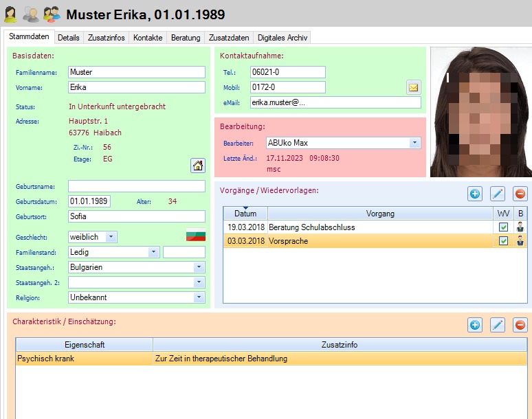The image size is (532, 419).
Task: Edit the Charakteristik entry with the pencil icon
Action: pyautogui.click(x=498, y=325)
